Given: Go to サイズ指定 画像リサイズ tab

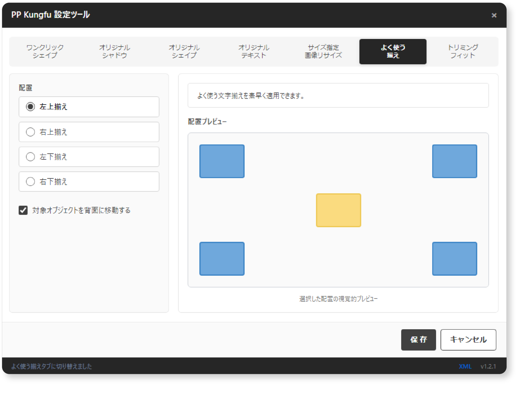Looking at the screenshot, I should [x=323, y=51].
